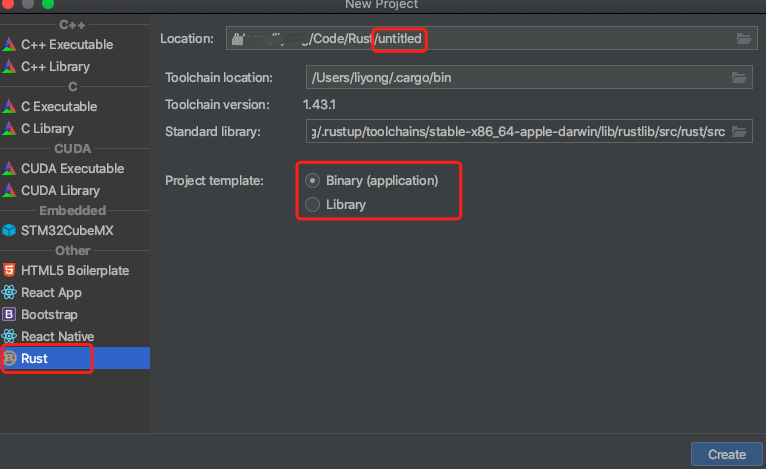Click the Rust gear logo icon
The image size is (766, 469).
10,359
